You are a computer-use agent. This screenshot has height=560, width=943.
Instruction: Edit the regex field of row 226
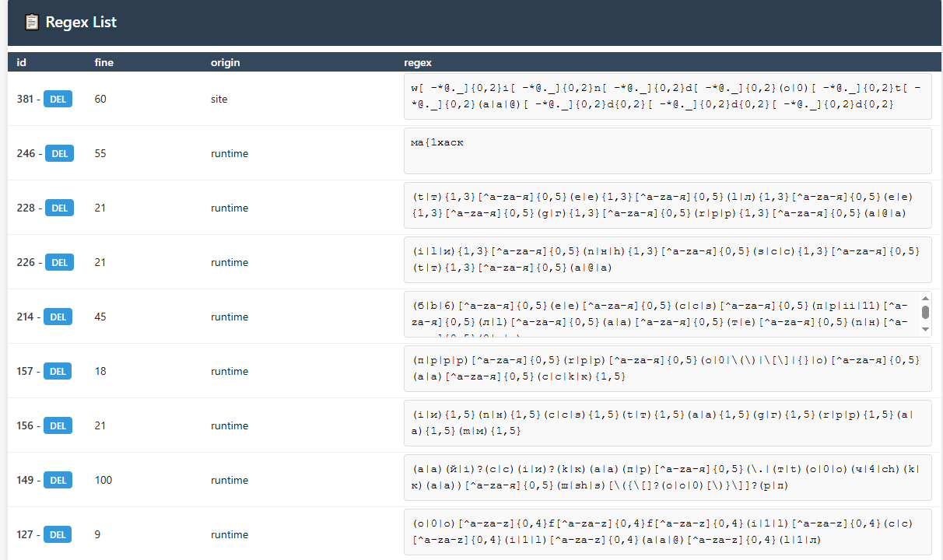[x=668, y=260]
